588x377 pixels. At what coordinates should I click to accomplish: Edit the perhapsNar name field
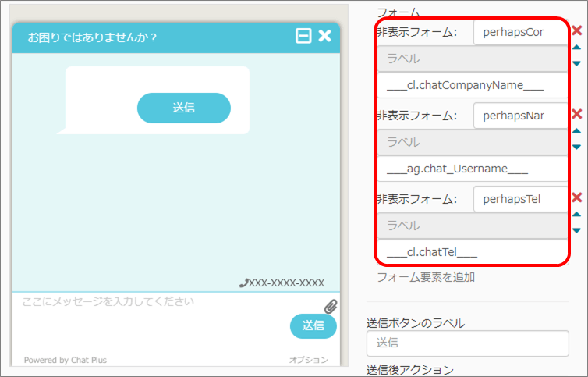point(521,116)
